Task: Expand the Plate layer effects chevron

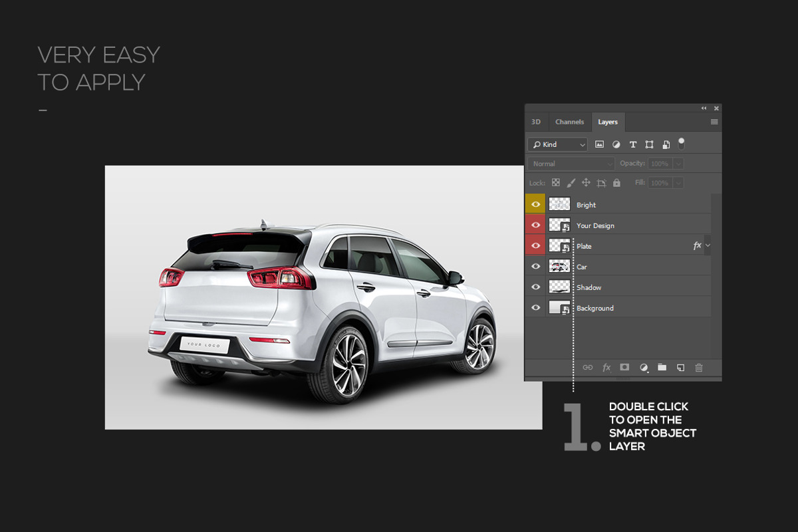Action: [x=708, y=245]
